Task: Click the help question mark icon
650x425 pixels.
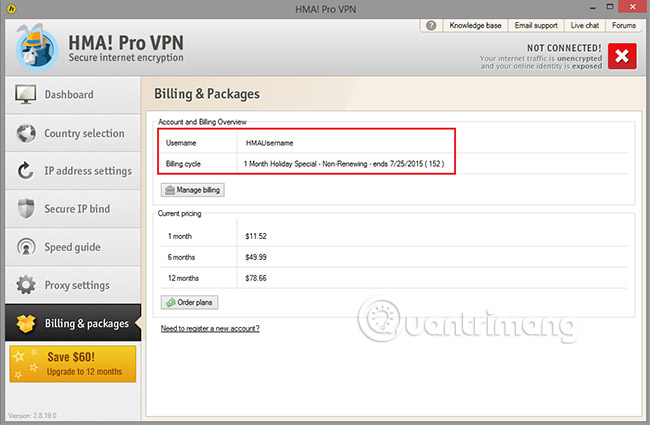Action: pos(431,25)
